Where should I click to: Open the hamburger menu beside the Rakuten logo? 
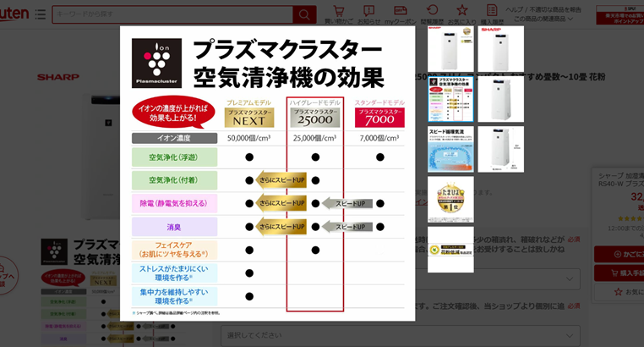41,14
